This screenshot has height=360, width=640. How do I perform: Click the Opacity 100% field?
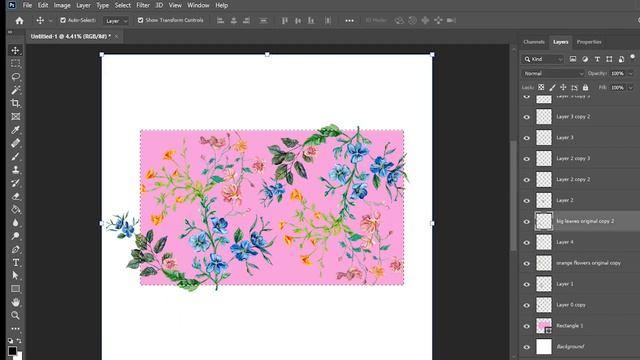coord(618,73)
